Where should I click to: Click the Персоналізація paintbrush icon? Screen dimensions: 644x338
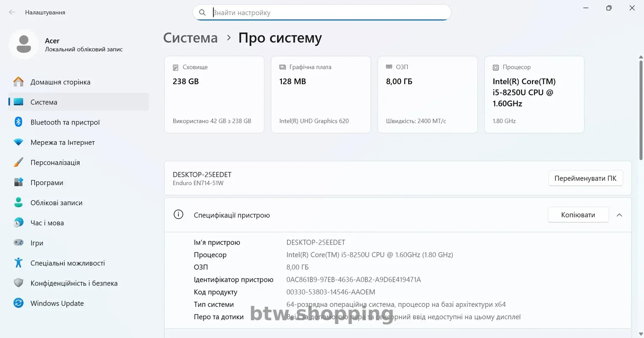point(19,162)
